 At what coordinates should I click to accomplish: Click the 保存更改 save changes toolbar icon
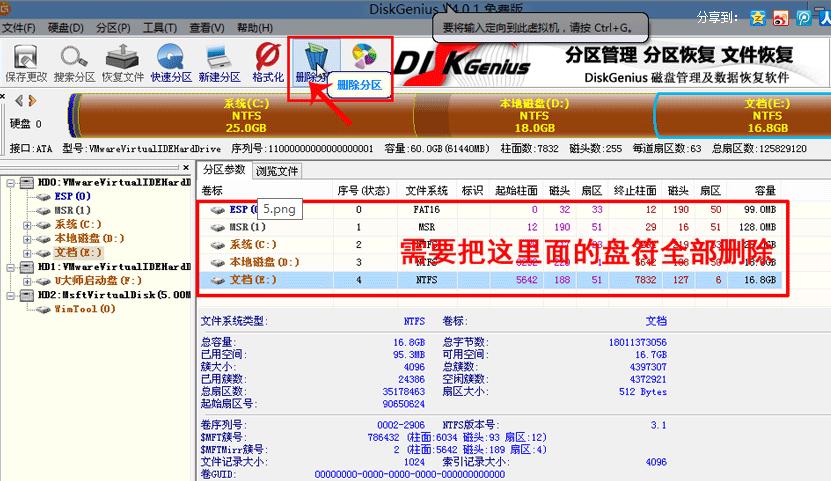tap(25, 63)
